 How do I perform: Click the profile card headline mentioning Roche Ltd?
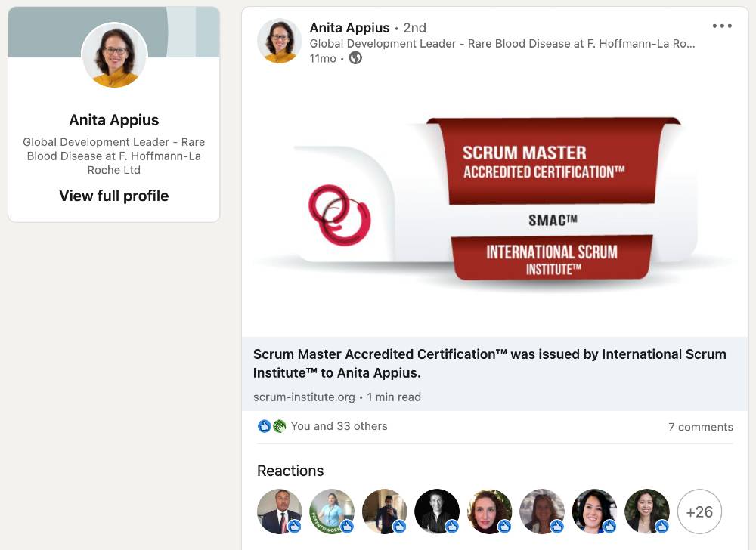114,156
